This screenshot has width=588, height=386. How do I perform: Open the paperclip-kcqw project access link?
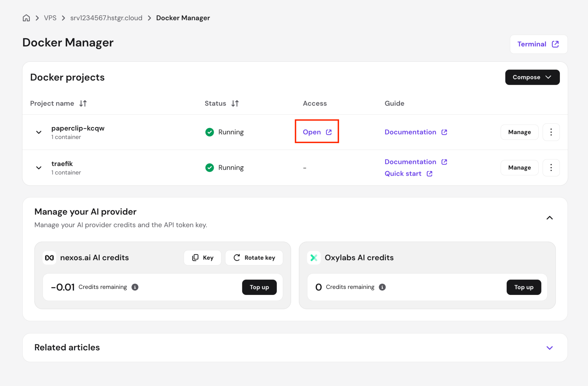click(317, 132)
